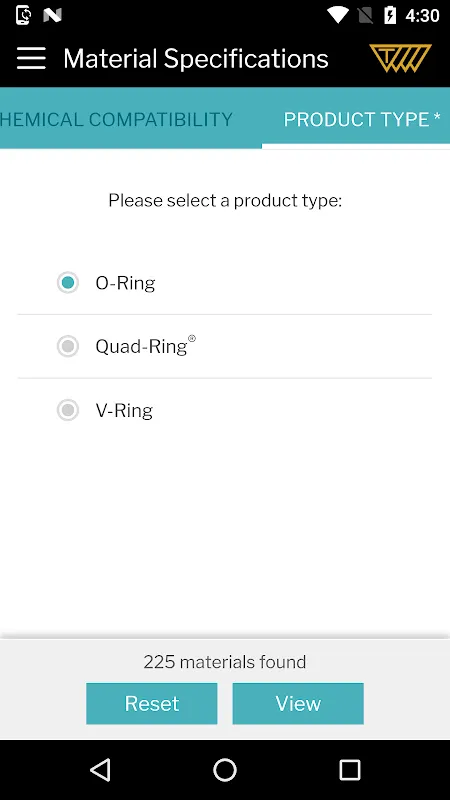
Task: Choose the V-Ring radio option
Action: coord(68,410)
